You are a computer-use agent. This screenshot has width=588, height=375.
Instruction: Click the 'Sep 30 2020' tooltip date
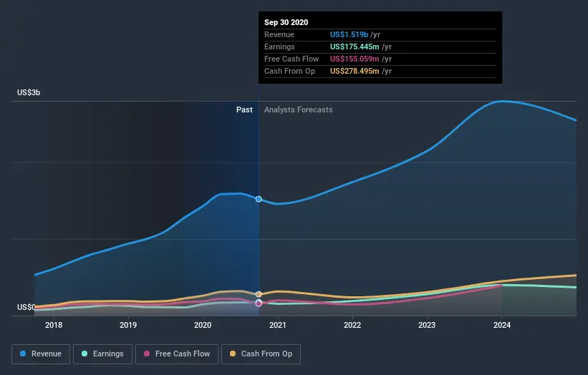[x=286, y=22]
